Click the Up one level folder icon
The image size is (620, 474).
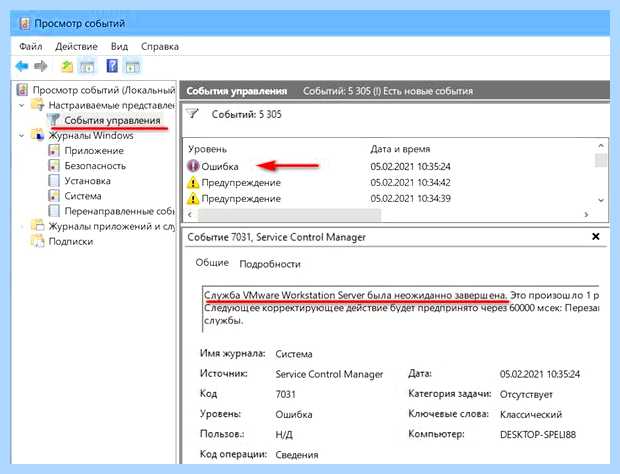click(x=67, y=66)
